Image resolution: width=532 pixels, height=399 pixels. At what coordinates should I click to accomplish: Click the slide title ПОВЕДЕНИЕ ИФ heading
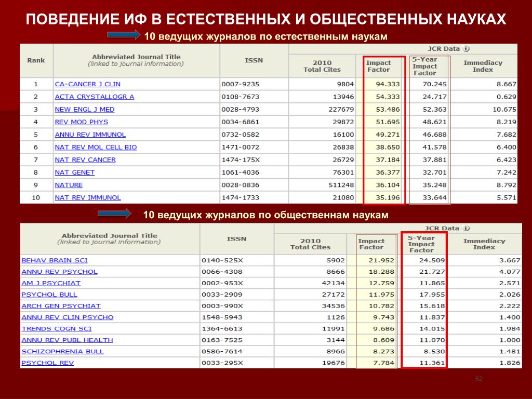[266, 19]
